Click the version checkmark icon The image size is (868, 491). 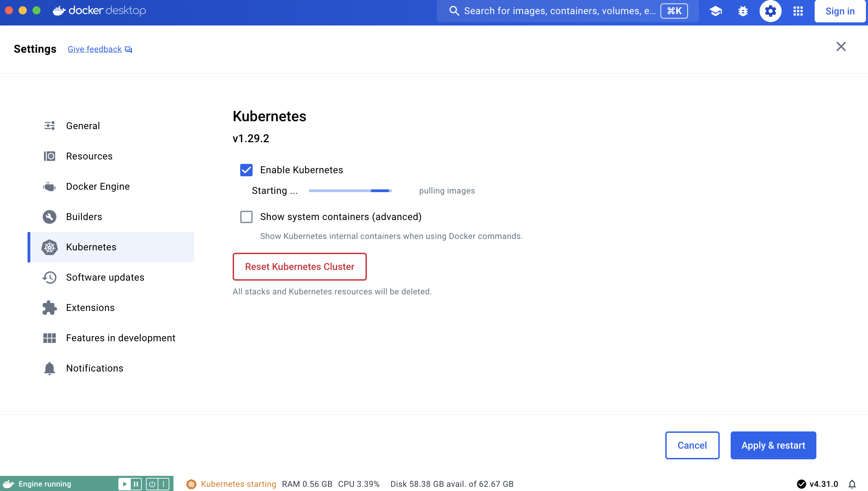pyautogui.click(x=802, y=484)
